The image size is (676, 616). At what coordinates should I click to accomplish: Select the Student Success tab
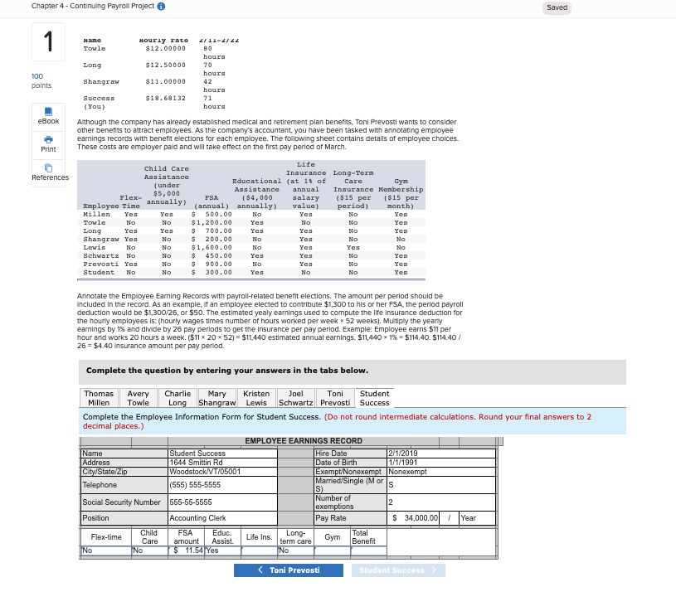[x=374, y=398]
